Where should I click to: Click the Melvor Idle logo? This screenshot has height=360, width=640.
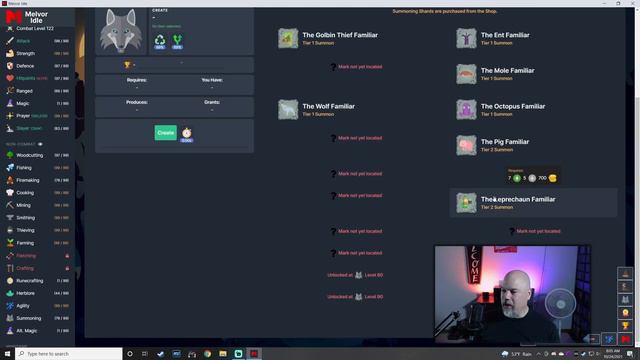(27, 17)
